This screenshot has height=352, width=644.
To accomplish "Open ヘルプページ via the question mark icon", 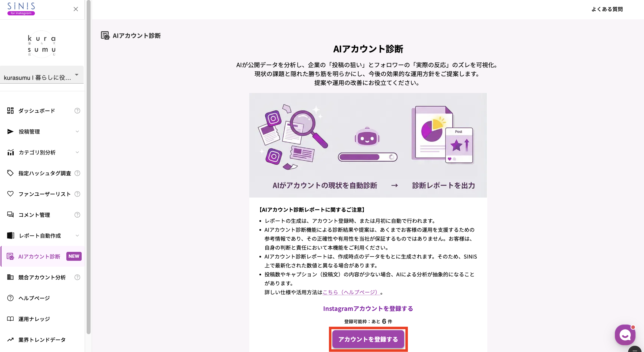I will (x=10, y=298).
